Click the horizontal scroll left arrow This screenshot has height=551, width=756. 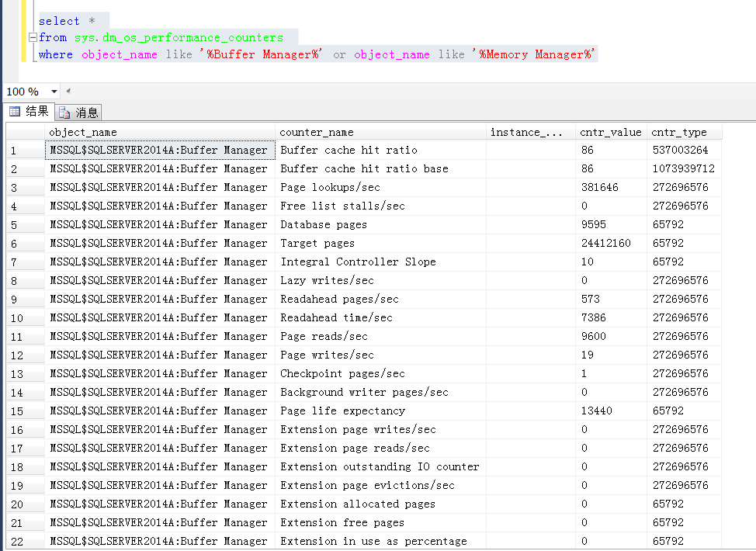(x=68, y=91)
